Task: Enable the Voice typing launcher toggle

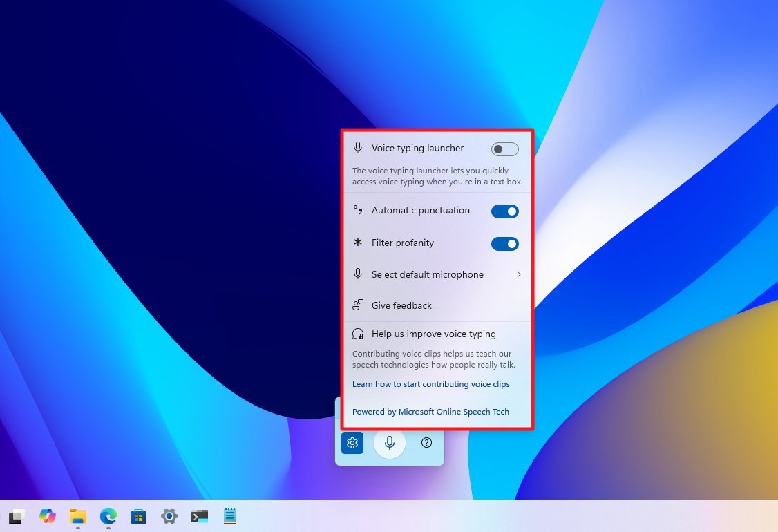Action: (x=504, y=149)
